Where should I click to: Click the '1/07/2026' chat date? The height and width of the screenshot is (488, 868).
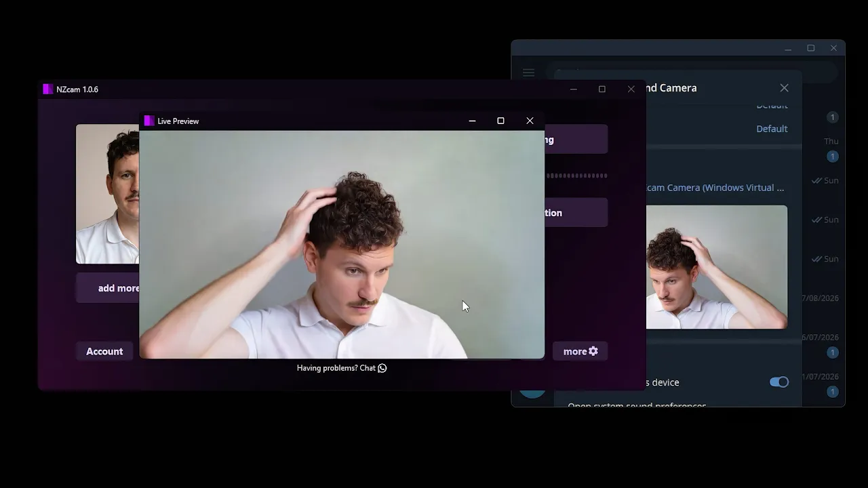[821, 377]
